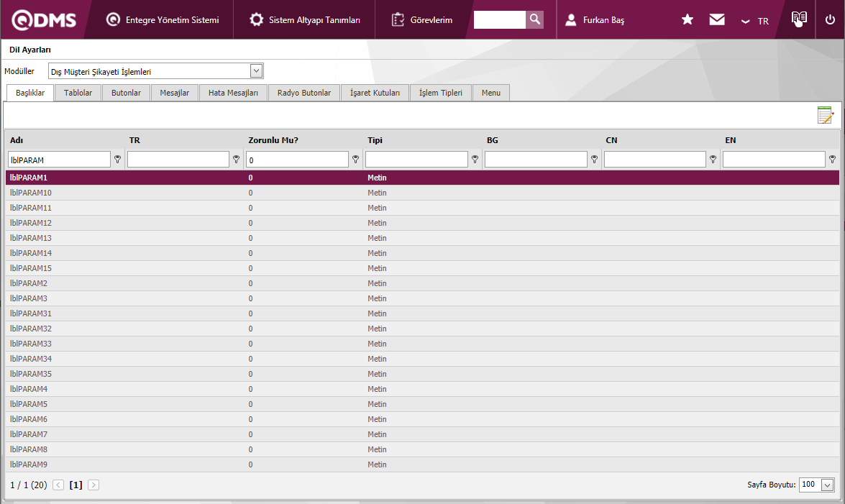Image resolution: width=845 pixels, height=504 pixels.
Task: Open the Görevlerim menu
Action: tap(423, 20)
